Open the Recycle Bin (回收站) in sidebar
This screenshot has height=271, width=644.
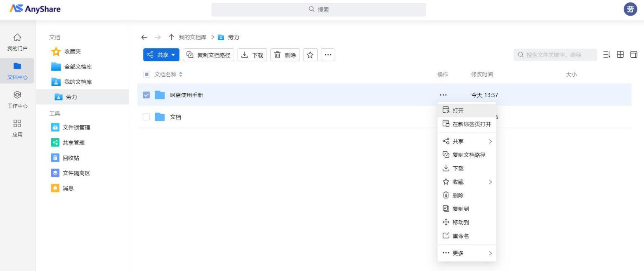click(71, 158)
